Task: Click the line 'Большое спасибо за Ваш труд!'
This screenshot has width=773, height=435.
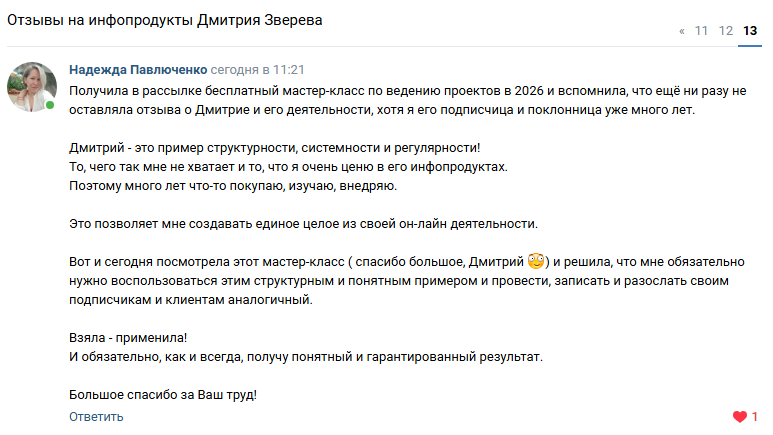Action: 163,395
